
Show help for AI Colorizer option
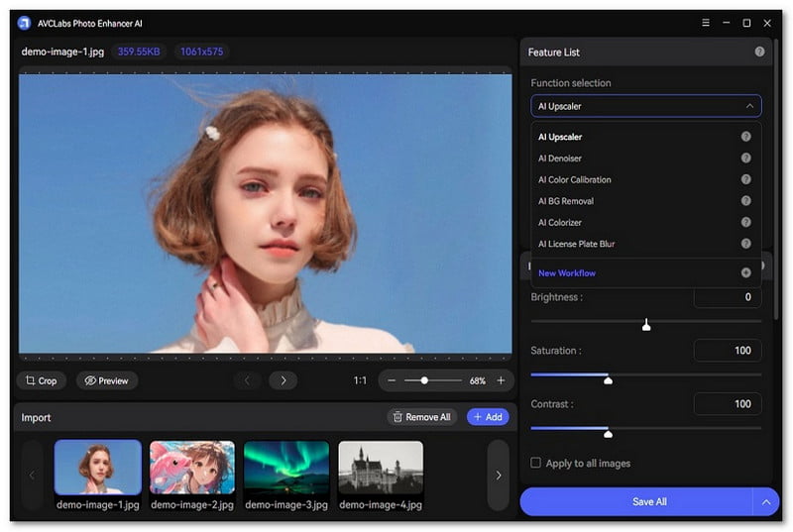(x=746, y=222)
